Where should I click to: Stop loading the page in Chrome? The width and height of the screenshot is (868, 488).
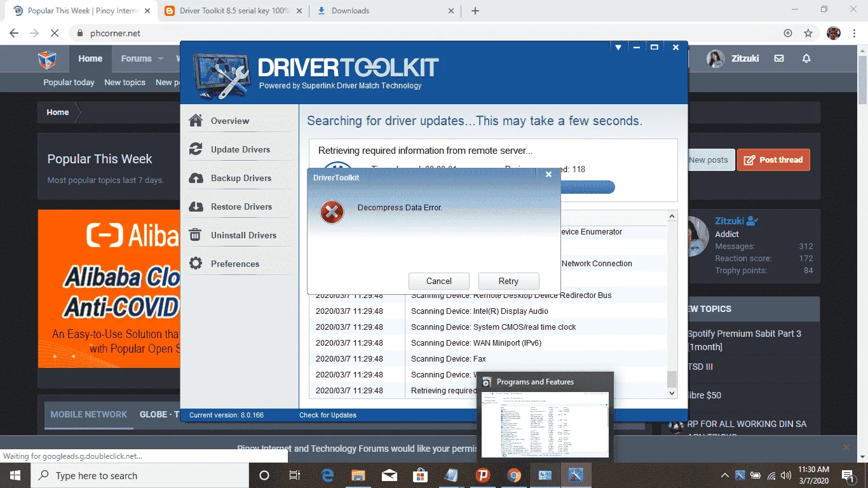click(54, 33)
